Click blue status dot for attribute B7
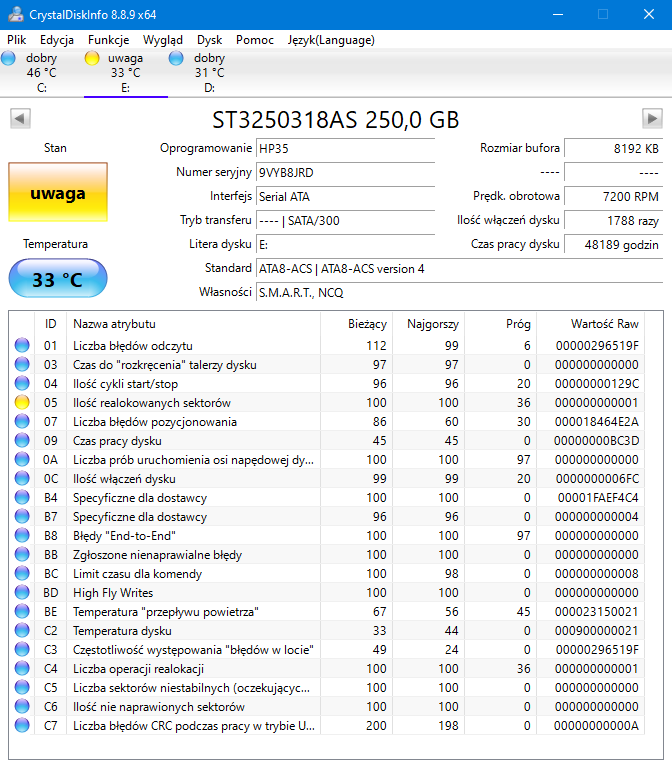 click(22, 516)
